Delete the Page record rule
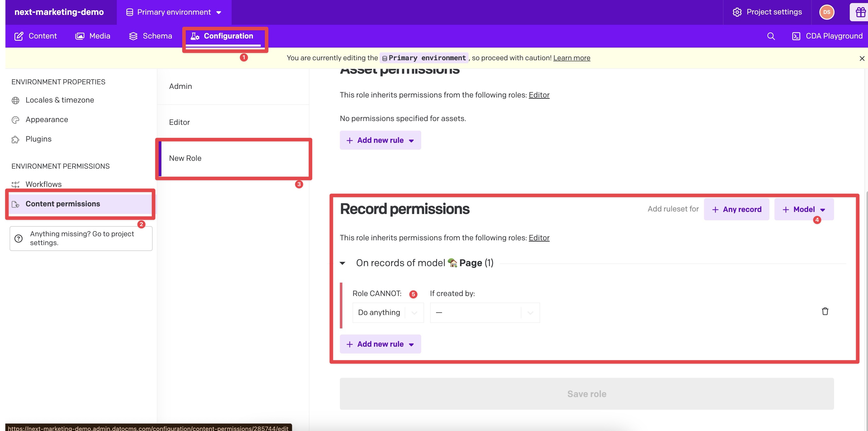The height and width of the screenshot is (431, 868). (825, 311)
